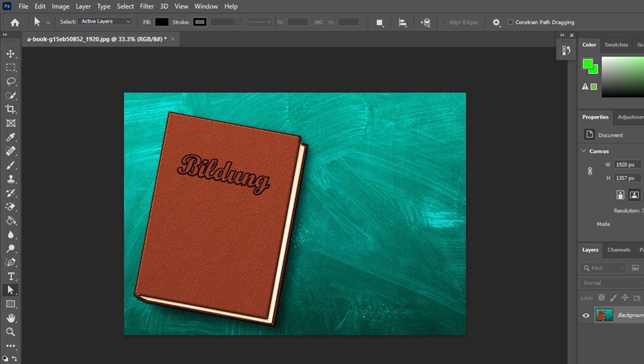
Task: Select the Eyedropper tool
Action: [x=11, y=137]
